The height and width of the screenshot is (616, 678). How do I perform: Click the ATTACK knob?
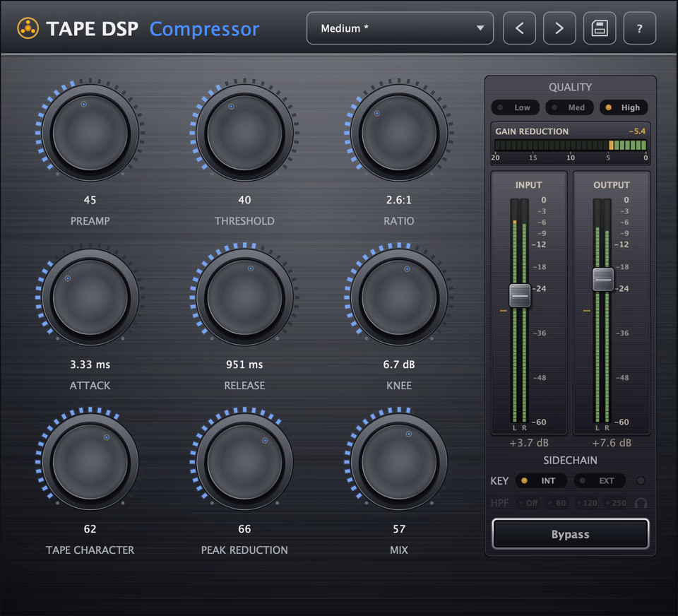(x=90, y=297)
